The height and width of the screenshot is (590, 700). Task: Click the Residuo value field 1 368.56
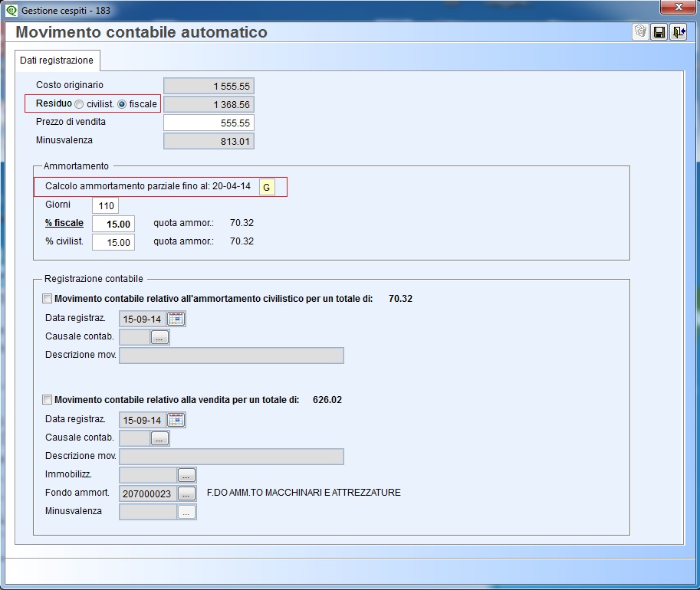click(209, 104)
